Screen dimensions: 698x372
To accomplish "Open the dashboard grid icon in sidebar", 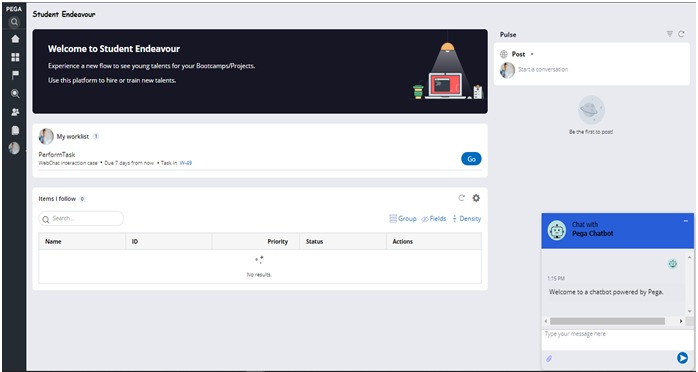I will (15, 57).
